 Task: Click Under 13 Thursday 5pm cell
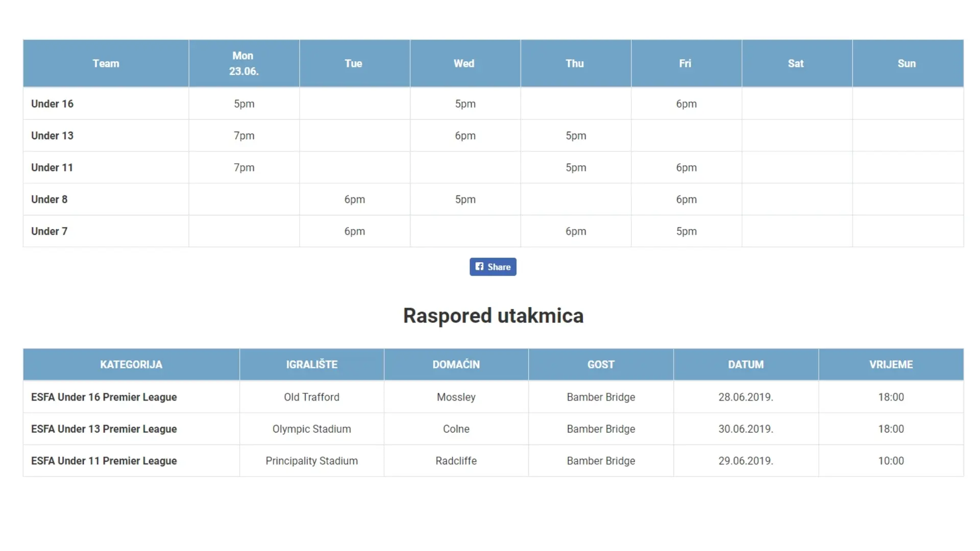point(576,136)
